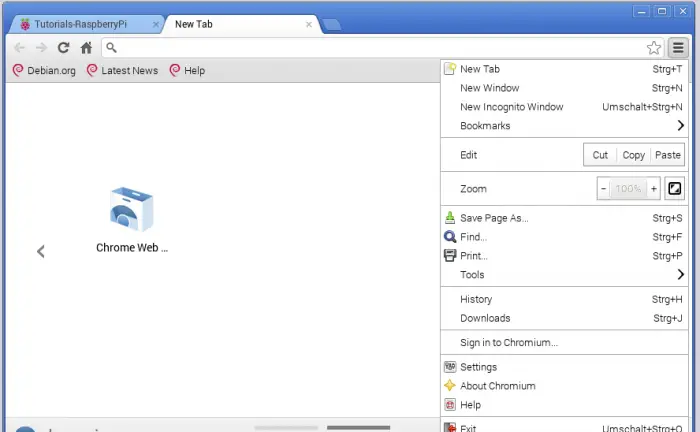
Task: Increase zoom with the plus button
Action: pos(654,189)
